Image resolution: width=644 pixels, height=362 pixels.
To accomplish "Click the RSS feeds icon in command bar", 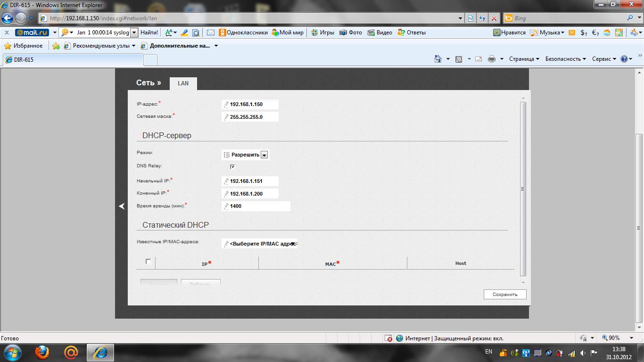I will pyautogui.click(x=458, y=59).
